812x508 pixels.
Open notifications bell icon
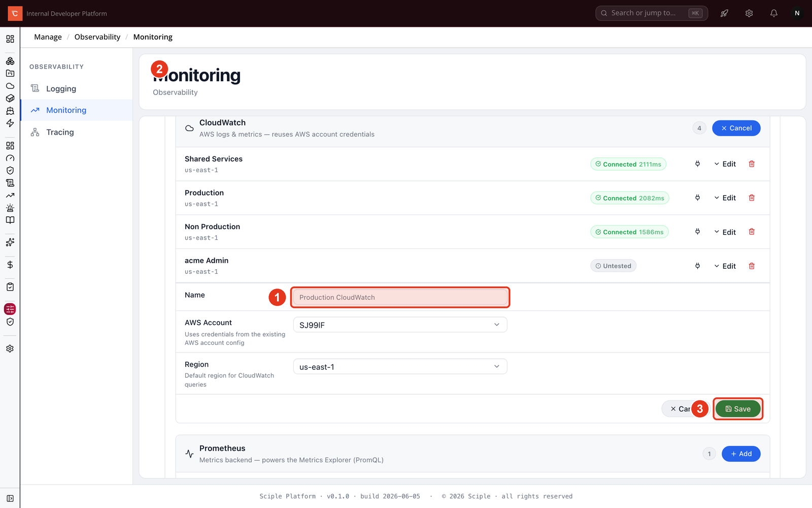773,13
